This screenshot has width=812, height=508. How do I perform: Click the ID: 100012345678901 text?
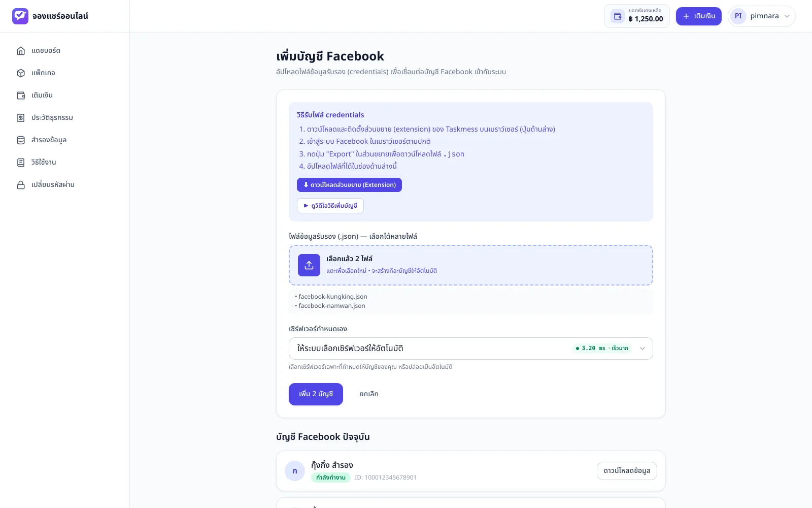click(386, 478)
